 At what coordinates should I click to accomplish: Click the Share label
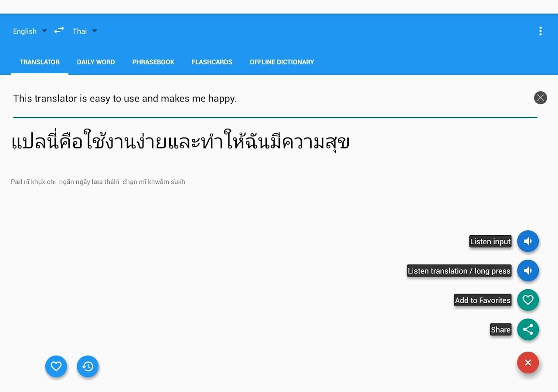[501, 330]
